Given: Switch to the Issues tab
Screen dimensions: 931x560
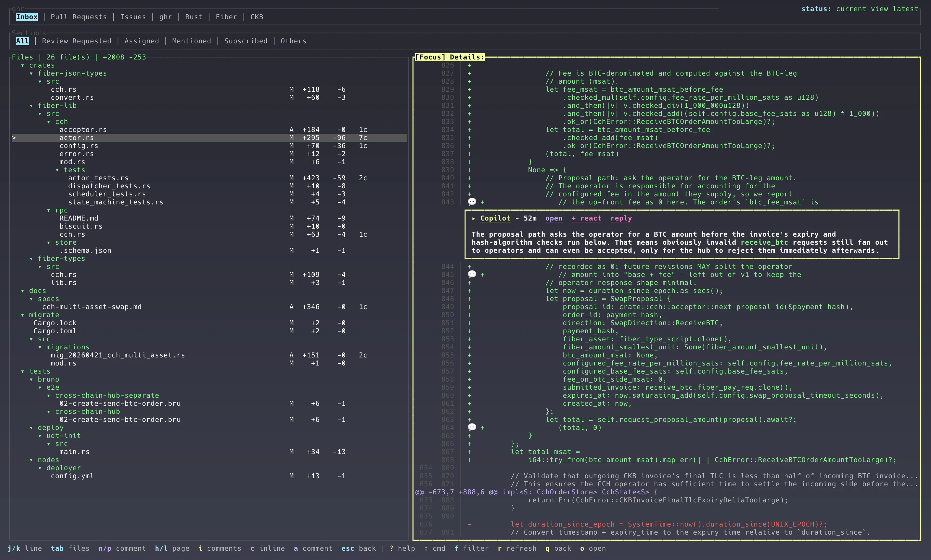Looking at the screenshot, I should tap(133, 17).
